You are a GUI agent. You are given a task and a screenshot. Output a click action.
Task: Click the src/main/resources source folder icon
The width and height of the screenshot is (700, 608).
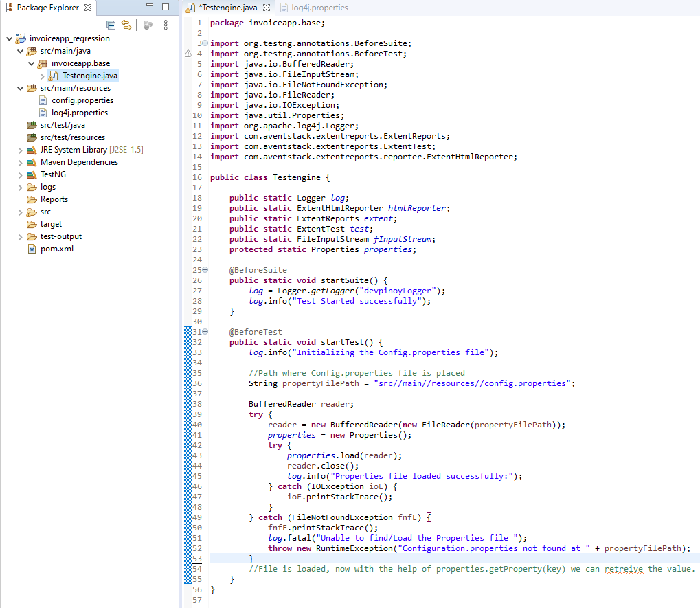(x=32, y=88)
